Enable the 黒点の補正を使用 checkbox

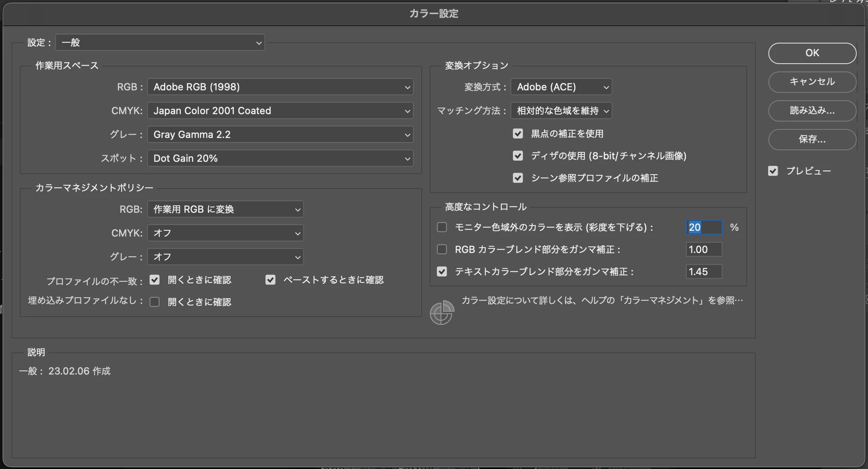518,133
